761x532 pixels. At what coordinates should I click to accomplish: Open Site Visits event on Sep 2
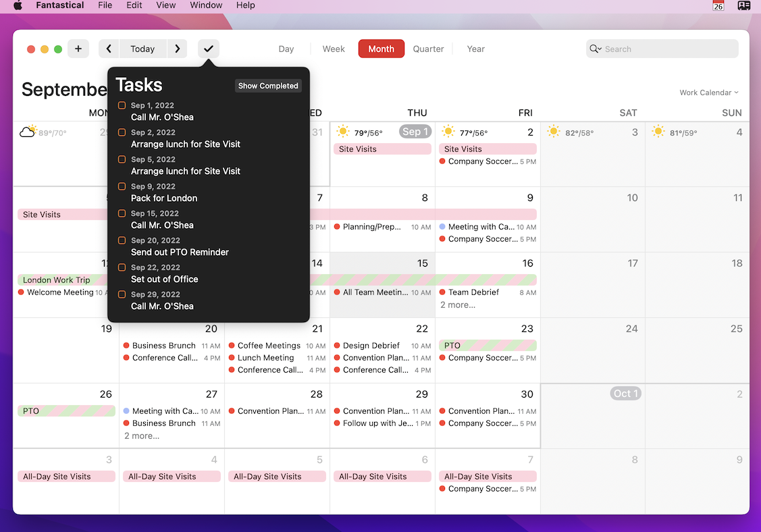click(x=488, y=149)
